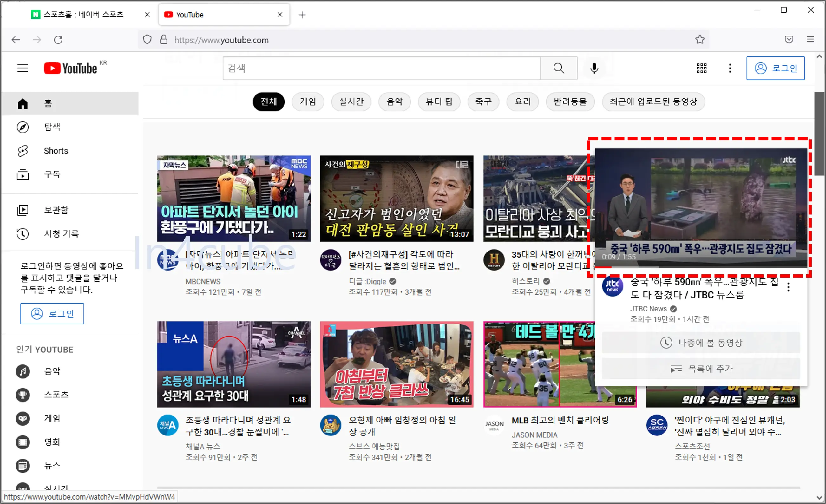The width and height of the screenshot is (826, 504).
Task: Select the 뷰티 팁 filter chip
Action: (x=439, y=101)
